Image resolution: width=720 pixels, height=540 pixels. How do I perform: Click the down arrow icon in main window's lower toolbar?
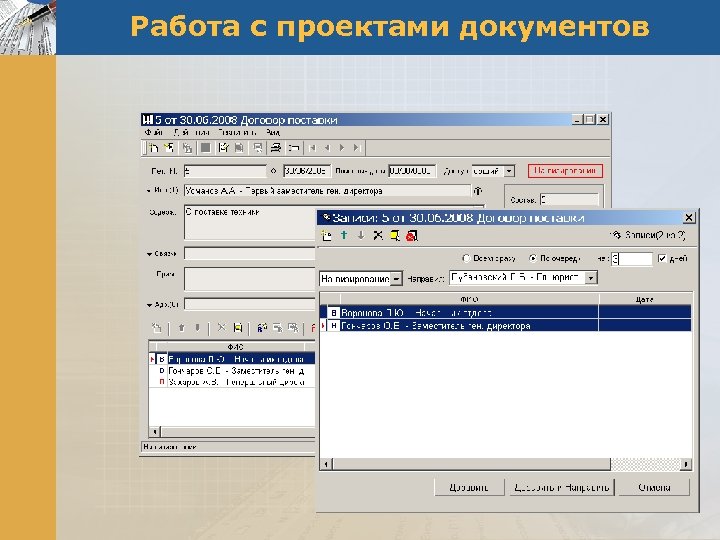tap(197, 327)
